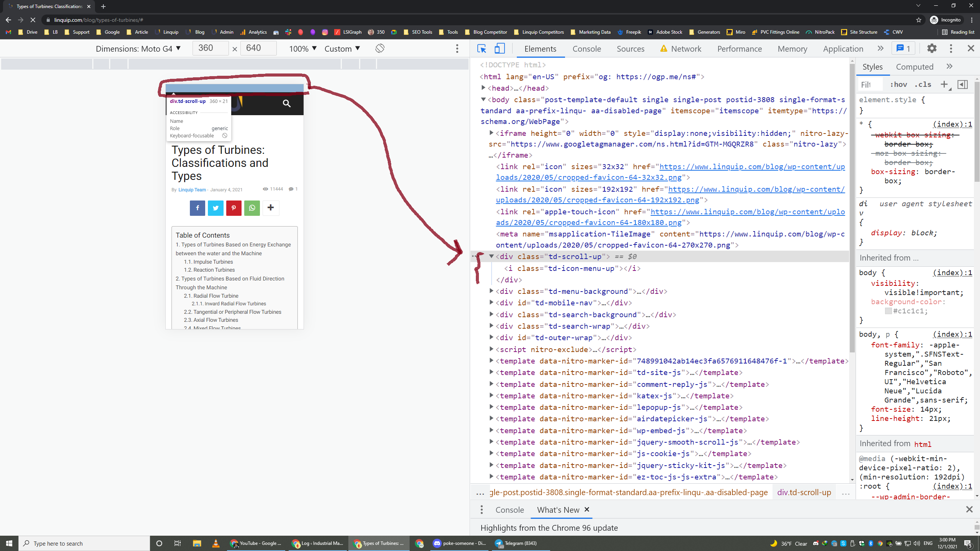Share the article on Facebook

tap(198, 208)
